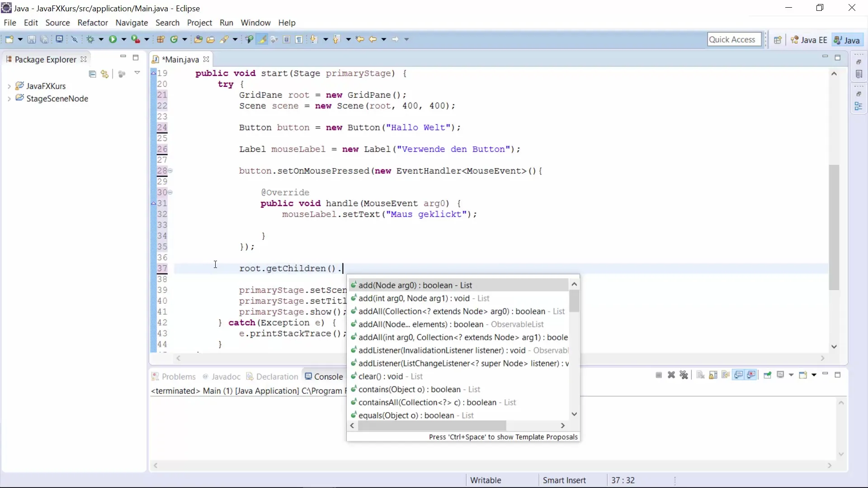Click the Save All toolbar icon
The height and width of the screenshot is (488, 868).
pos(44,39)
